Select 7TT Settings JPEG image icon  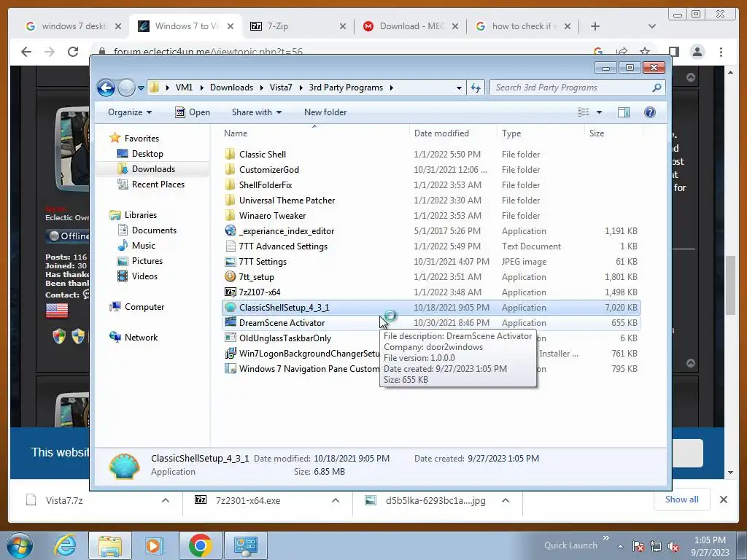pos(230,262)
